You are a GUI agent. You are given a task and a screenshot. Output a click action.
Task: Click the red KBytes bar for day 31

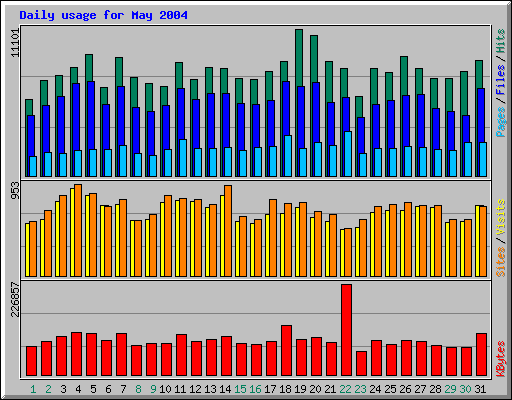coord(481,355)
